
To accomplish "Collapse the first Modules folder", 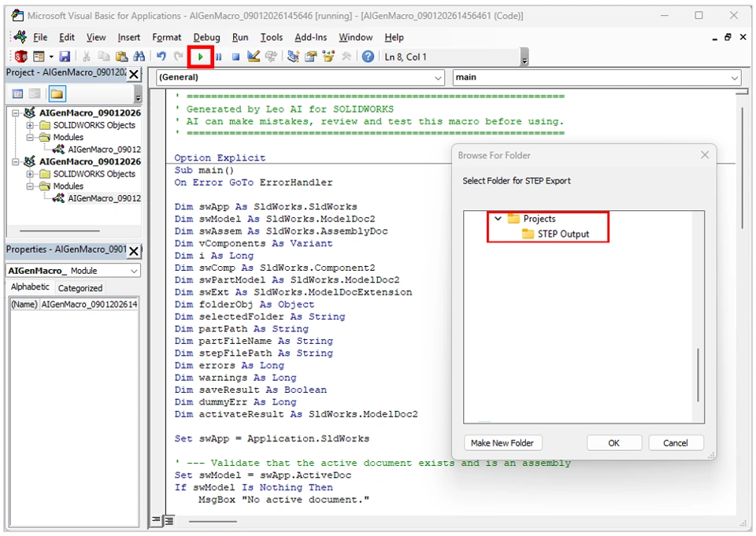I will (x=30, y=137).
